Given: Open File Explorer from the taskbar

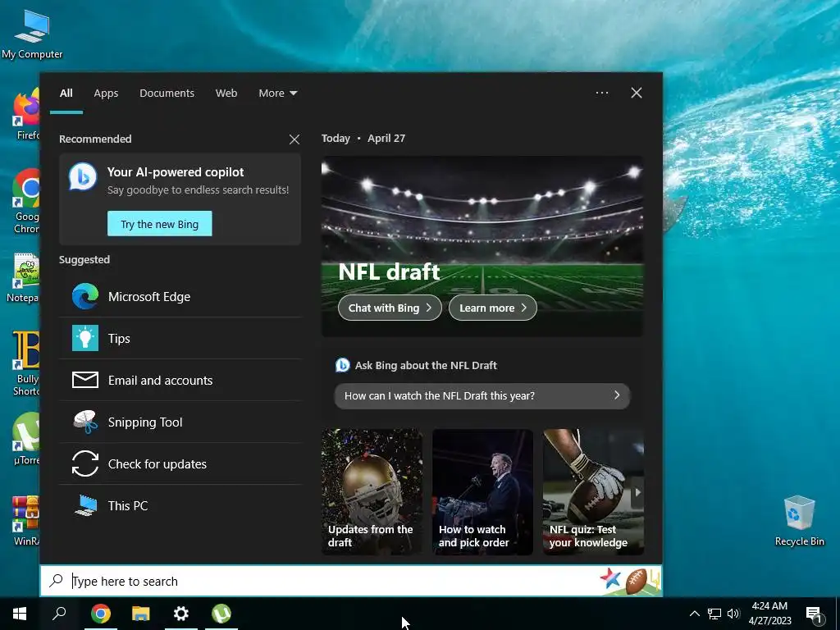Looking at the screenshot, I should point(141,614).
